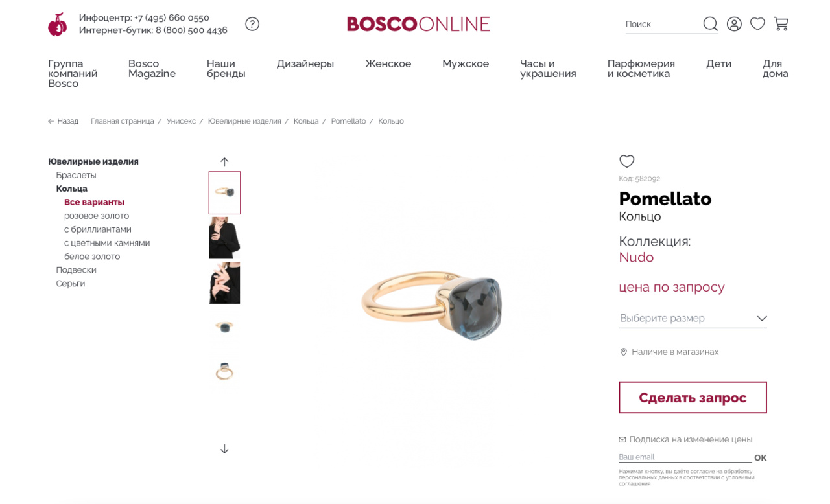Click the Сделать запрос button
Viewport: 830px width, 504px height.
coord(693,398)
